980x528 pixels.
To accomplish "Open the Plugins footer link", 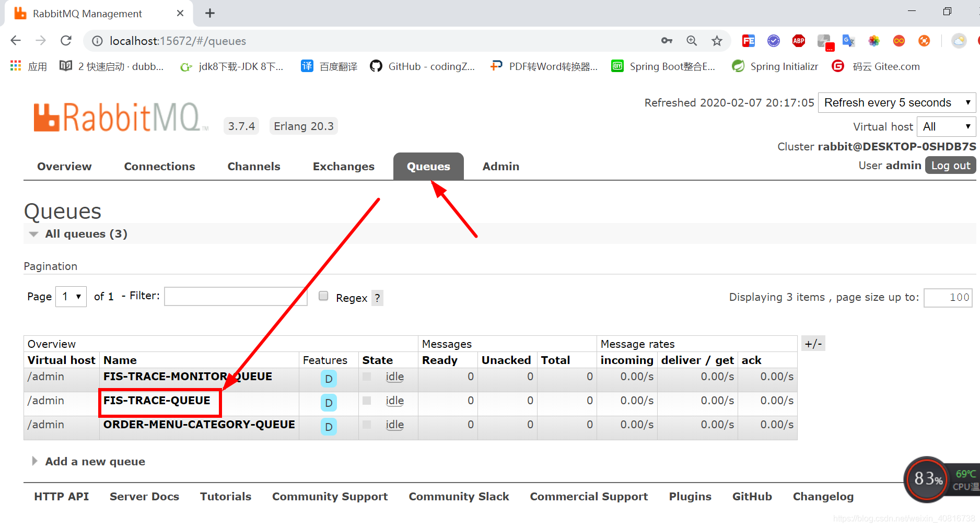I will (690, 497).
